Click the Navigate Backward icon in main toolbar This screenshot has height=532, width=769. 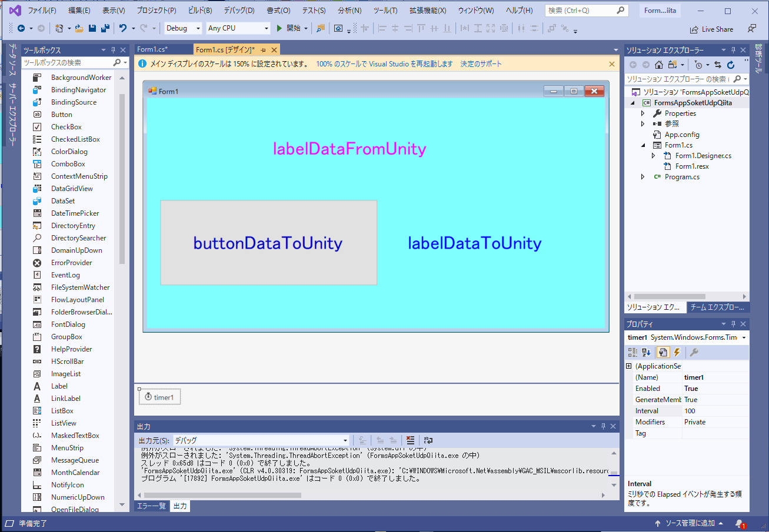21,28
